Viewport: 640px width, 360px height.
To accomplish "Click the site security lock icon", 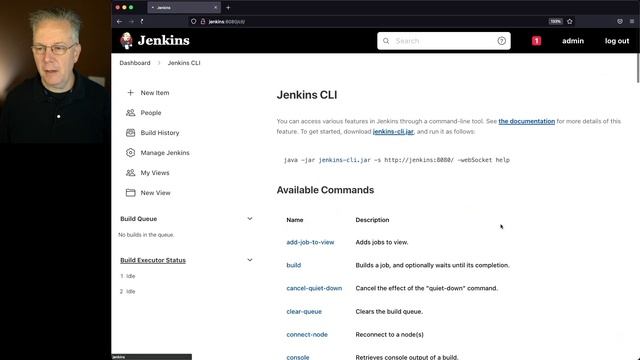I will [203, 21].
